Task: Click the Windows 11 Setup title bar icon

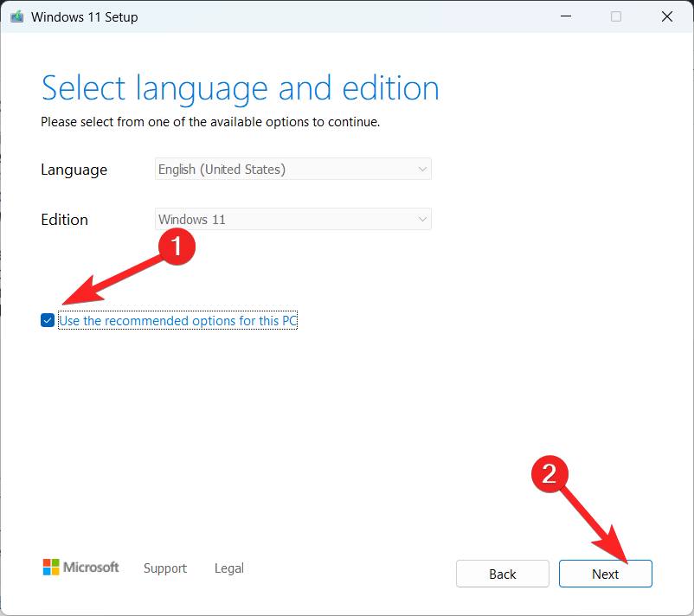Action: (16, 16)
